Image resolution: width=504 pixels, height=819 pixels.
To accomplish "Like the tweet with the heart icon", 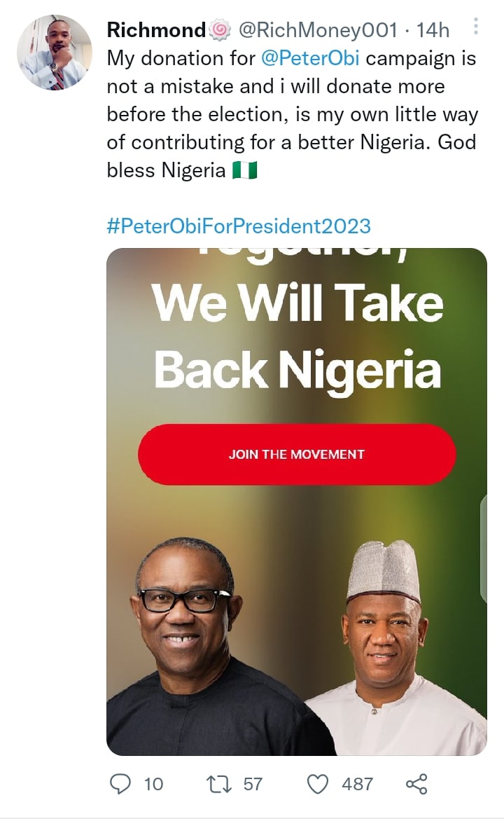I will coord(318,783).
